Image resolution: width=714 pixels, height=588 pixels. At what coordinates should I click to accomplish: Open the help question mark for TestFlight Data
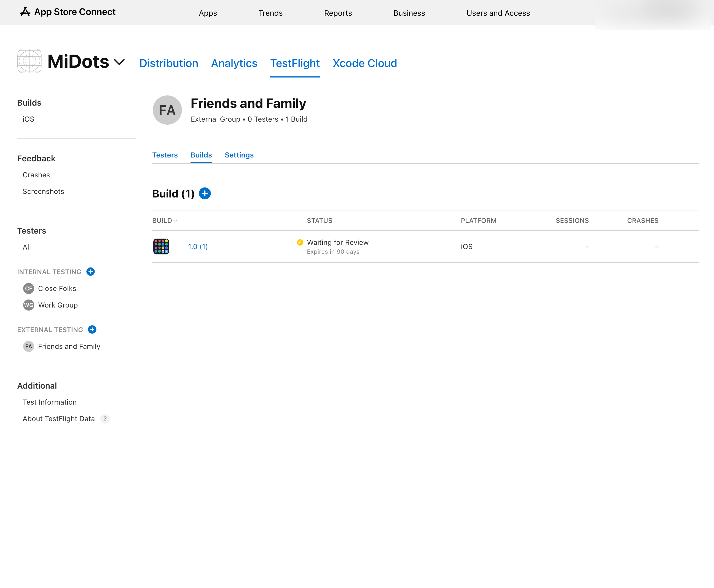[x=105, y=419]
